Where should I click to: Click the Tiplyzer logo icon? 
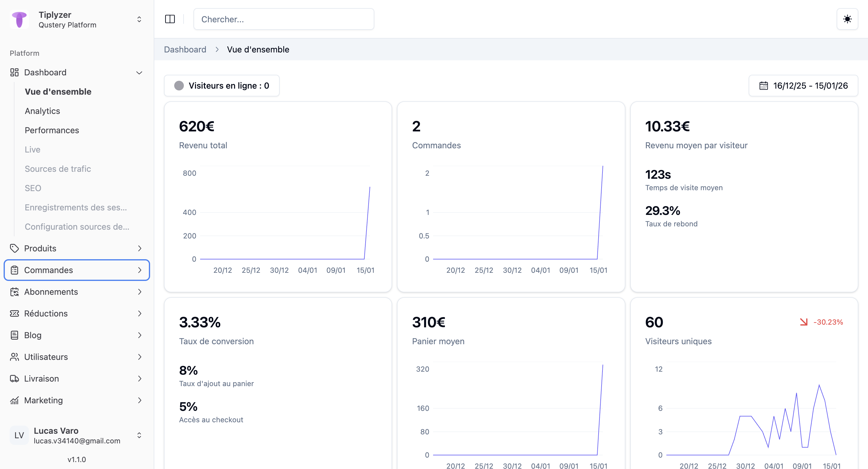pos(19,20)
